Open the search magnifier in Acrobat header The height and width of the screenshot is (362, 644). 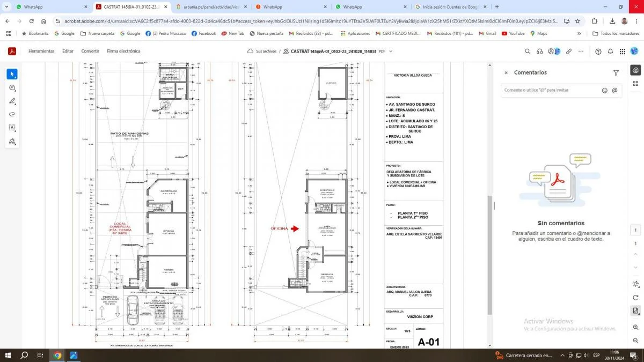tap(527, 51)
